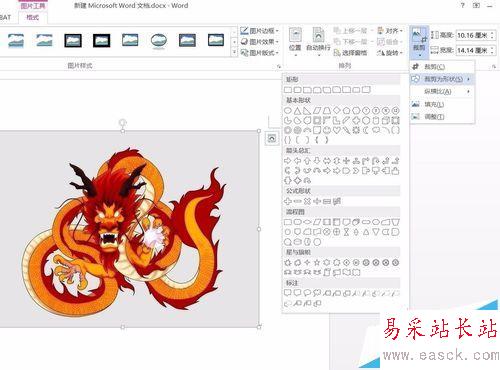This screenshot has width=500, height=370.
Task: Select the left-right double arrow shape
Action: pos(327,161)
